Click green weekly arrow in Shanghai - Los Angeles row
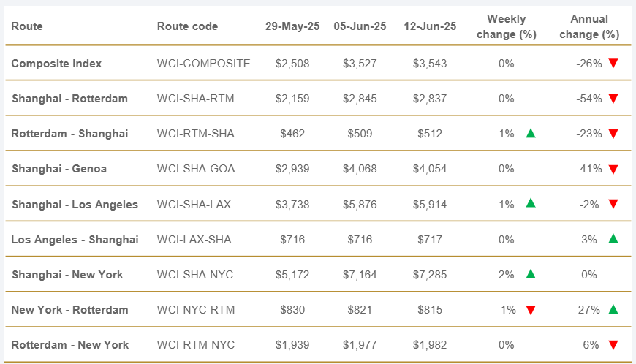Screen dimensions: 636x364 coord(531,204)
